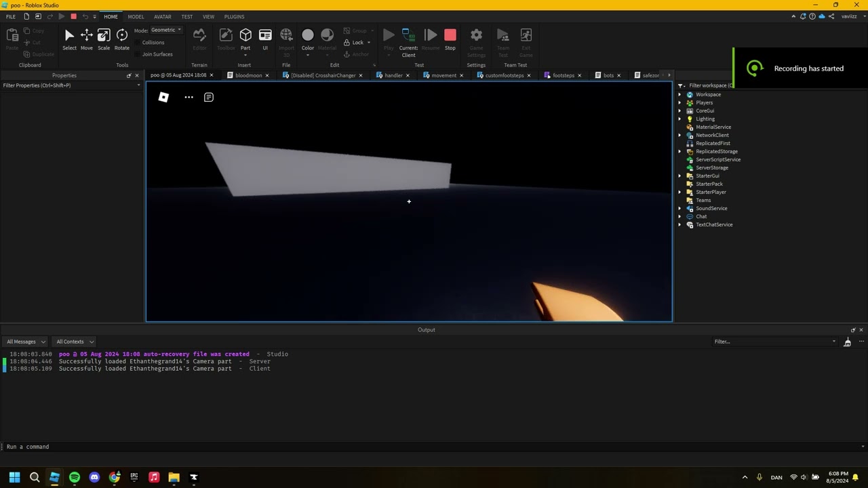Close the bots script tab
The width and height of the screenshot is (868, 488).
tap(618, 75)
